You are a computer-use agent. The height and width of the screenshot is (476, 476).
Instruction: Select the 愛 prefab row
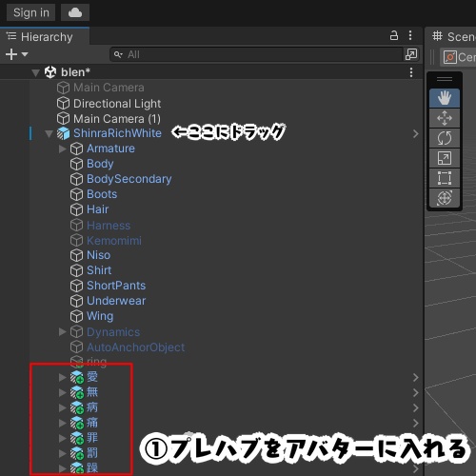92,377
